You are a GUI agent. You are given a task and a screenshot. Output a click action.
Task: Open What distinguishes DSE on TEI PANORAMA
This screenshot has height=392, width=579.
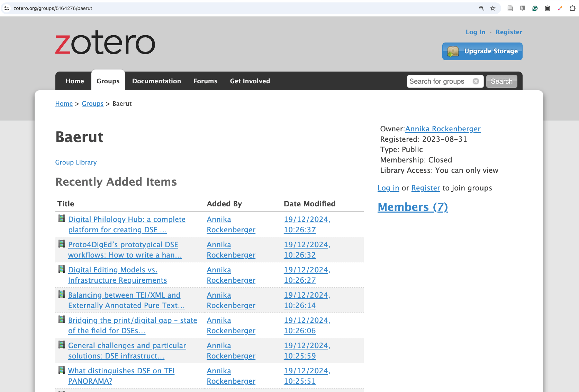click(121, 376)
